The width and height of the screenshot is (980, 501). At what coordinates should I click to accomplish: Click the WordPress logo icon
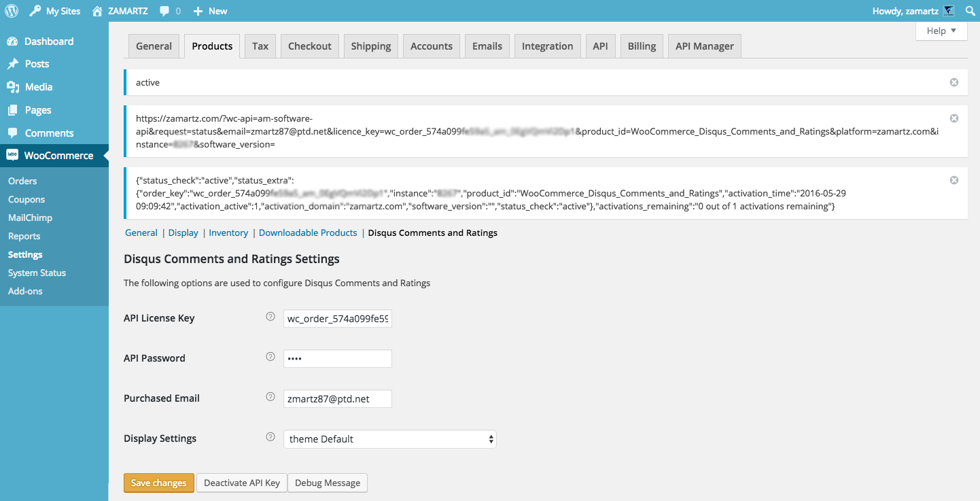14,11
